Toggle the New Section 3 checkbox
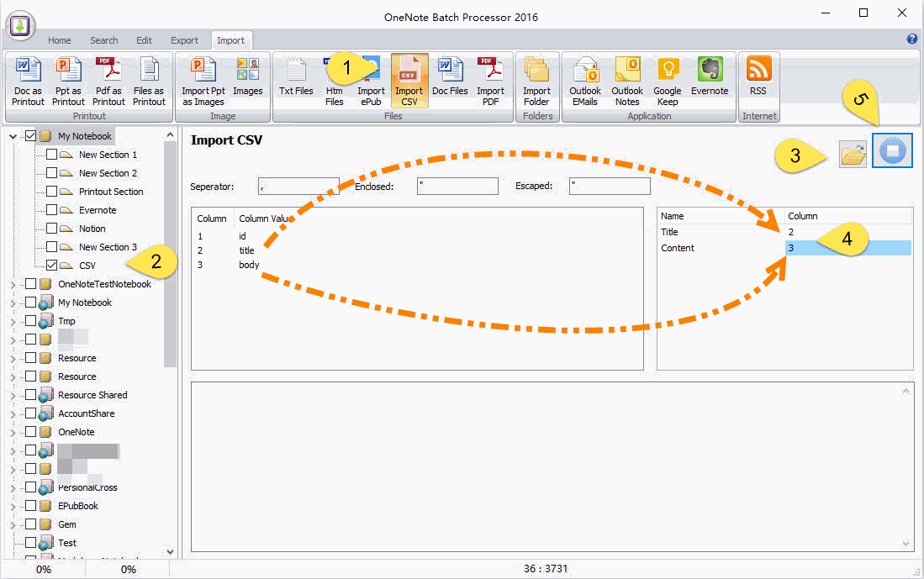The height and width of the screenshot is (579, 924). [x=52, y=247]
